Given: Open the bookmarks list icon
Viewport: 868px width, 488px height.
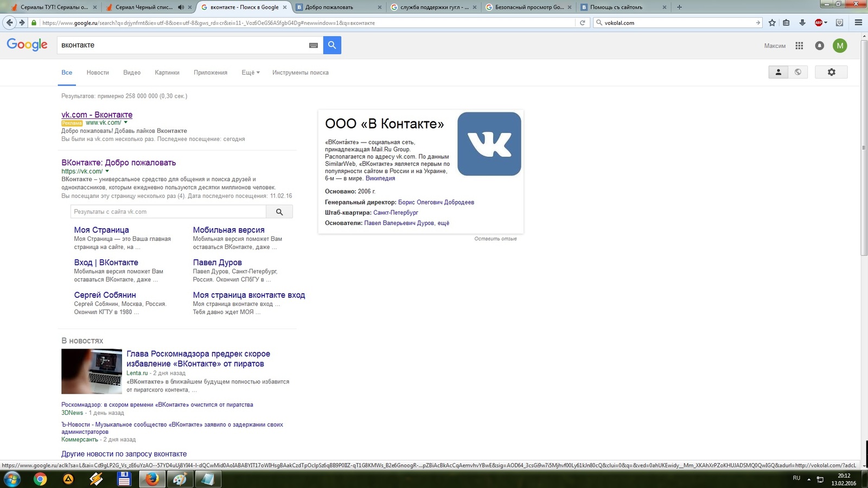Looking at the screenshot, I should click(786, 23).
